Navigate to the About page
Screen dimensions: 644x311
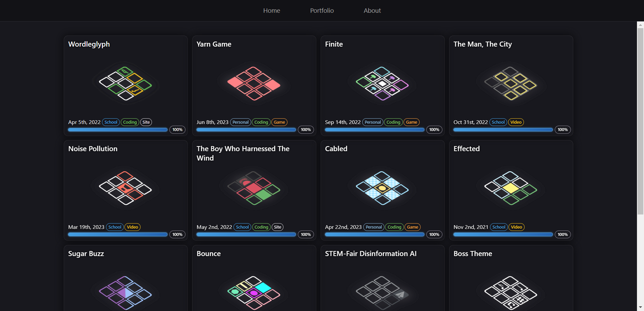click(372, 11)
